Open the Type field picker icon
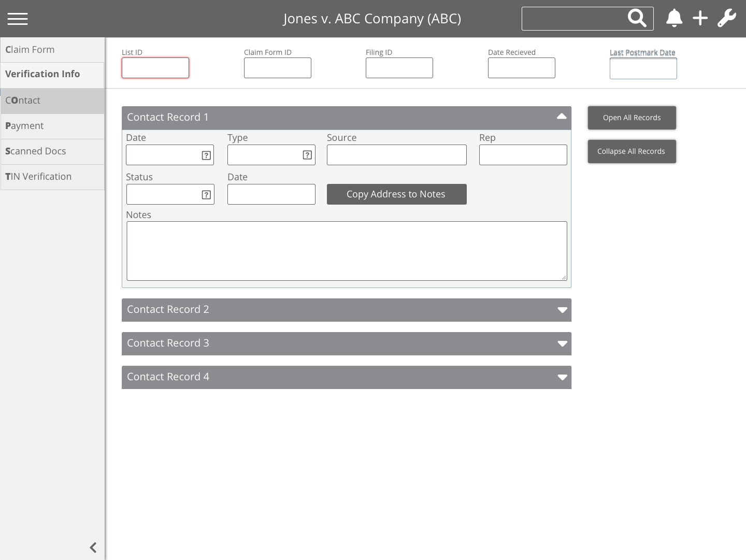746x560 pixels. (307, 155)
